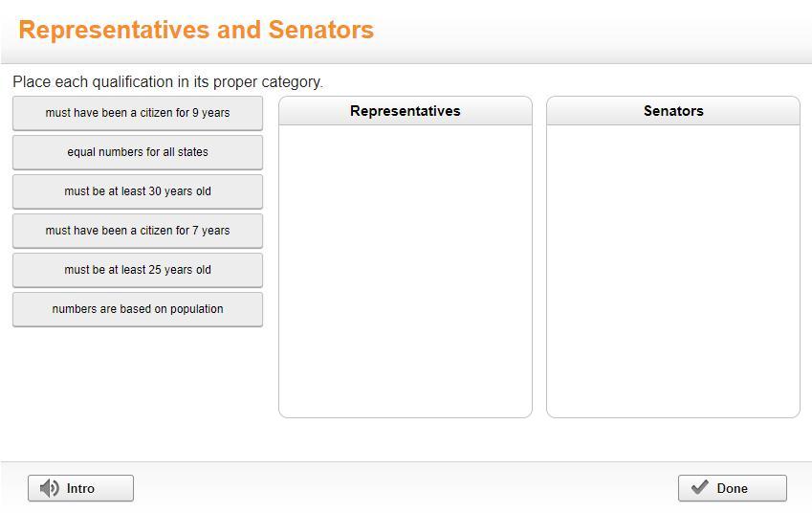Pick 'must be at least 30 years old'
Image resolution: width=812 pixels, height=513 pixels.
point(138,191)
